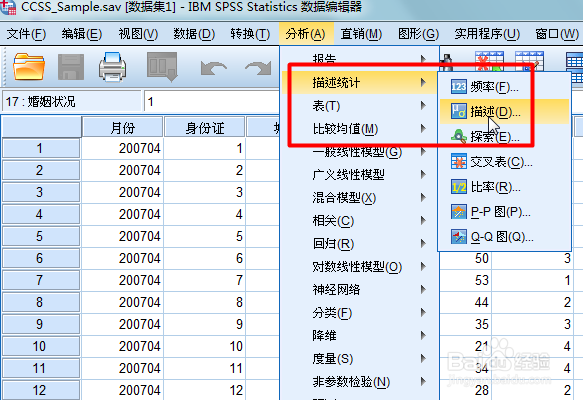This screenshot has width=583, height=400.
Task: Click the cell value input field showing 1
Action: [x=211, y=101]
